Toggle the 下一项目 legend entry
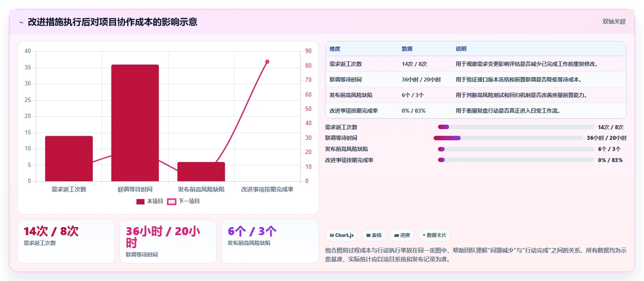 (x=183, y=201)
